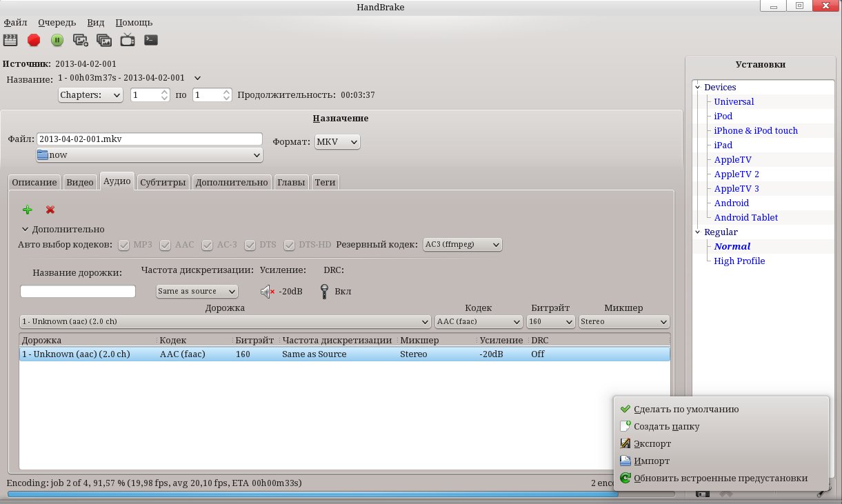Image resolution: width=842 pixels, height=504 pixels.
Task: Select the AppleTV 3 preset
Action: coord(736,188)
